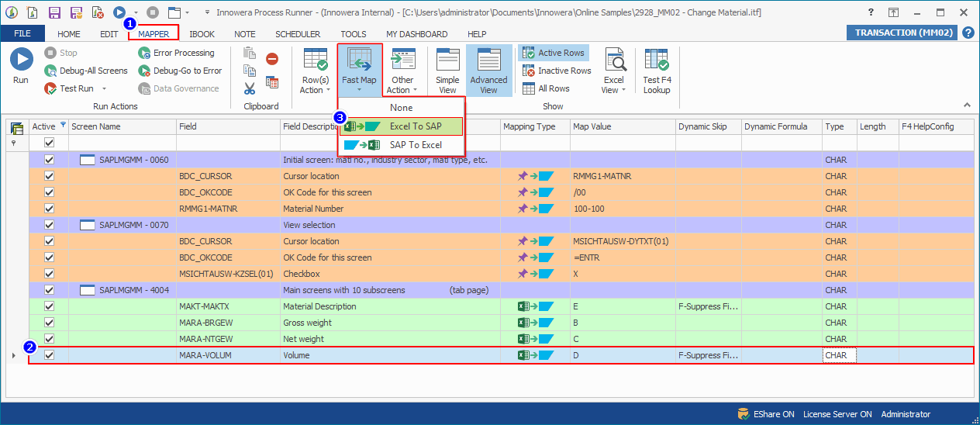
Task: Click the Innowera application logo icon
Action: (x=10, y=12)
